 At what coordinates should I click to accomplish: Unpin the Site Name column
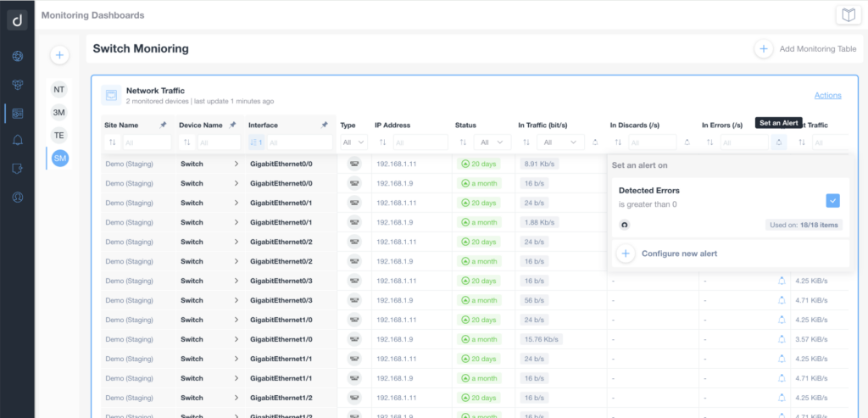[x=163, y=125]
